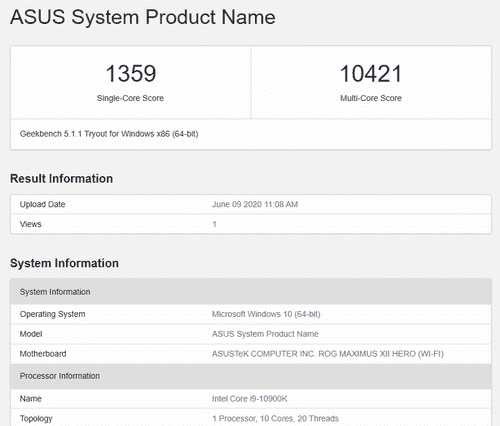Click the Operating System row label
This screenshot has height=426, width=500.
coord(52,314)
